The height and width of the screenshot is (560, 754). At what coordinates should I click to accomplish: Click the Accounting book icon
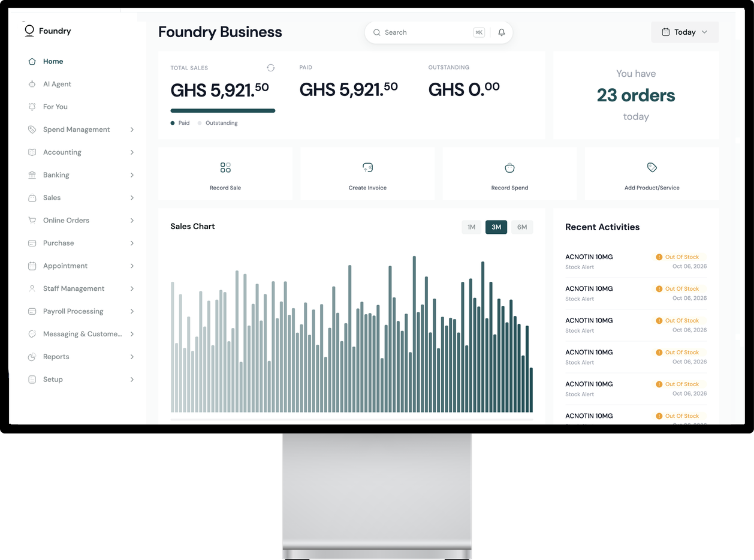(32, 152)
